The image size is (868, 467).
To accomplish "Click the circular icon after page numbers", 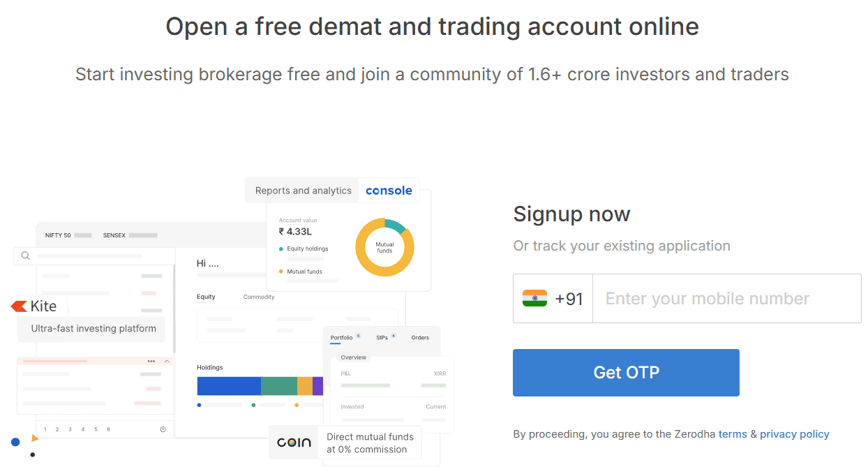I will (x=161, y=429).
